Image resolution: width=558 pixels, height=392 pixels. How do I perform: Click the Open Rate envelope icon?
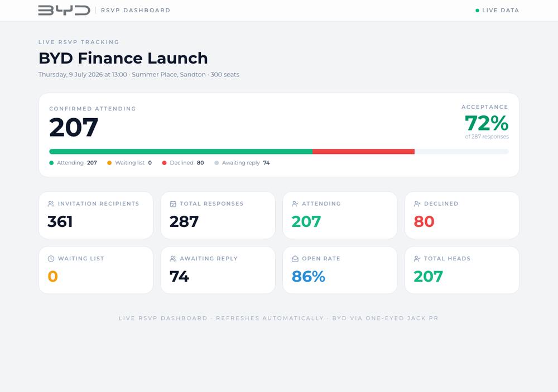[x=295, y=259]
